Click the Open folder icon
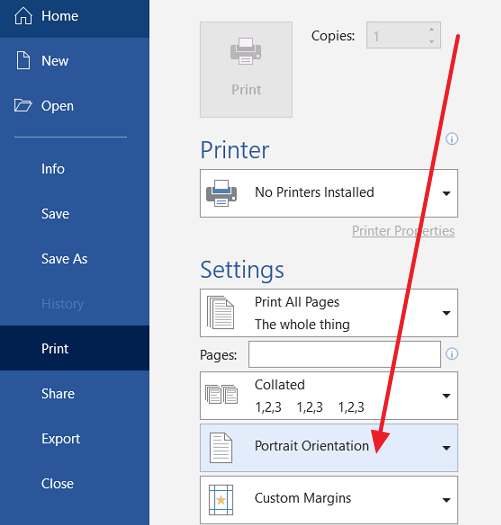 (x=23, y=105)
